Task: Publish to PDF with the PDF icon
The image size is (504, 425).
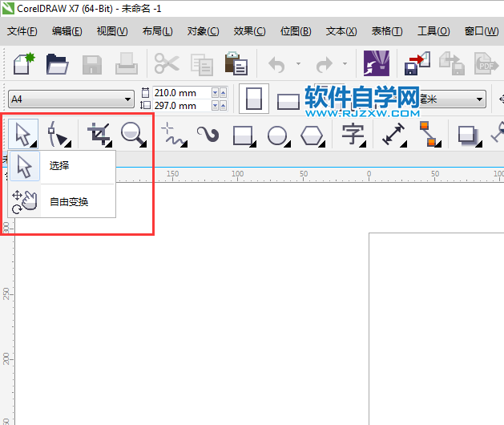Action: pos(486,63)
